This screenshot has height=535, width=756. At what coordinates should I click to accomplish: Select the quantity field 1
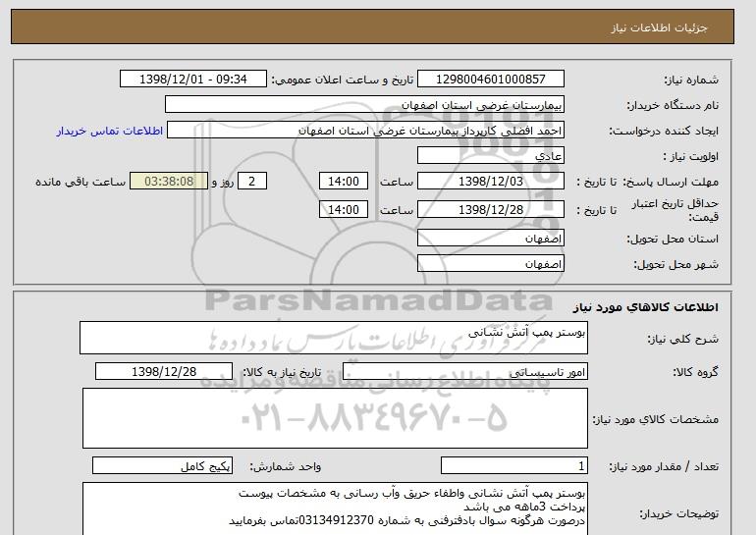click(514, 466)
